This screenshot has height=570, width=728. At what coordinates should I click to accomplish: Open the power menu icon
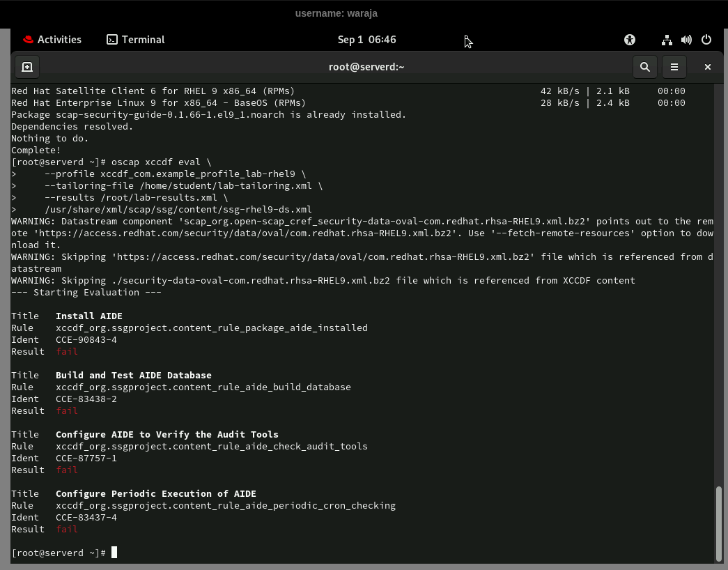point(706,40)
